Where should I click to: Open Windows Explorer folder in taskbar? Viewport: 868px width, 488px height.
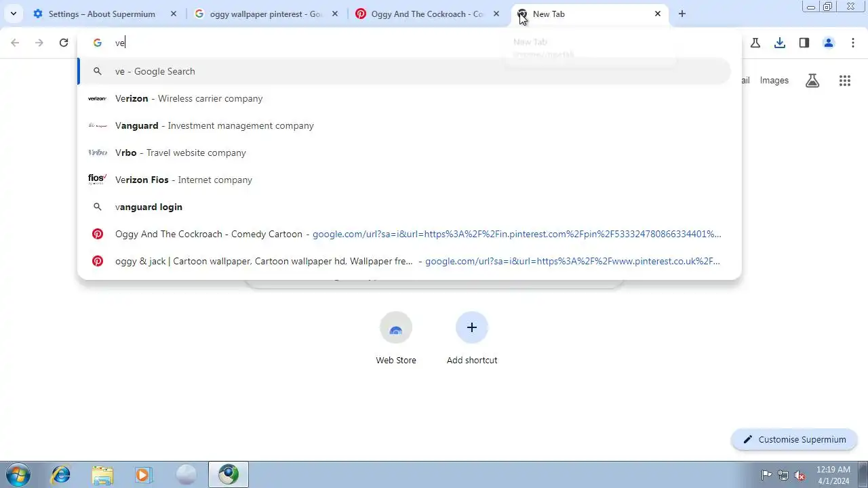[x=102, y=474]
